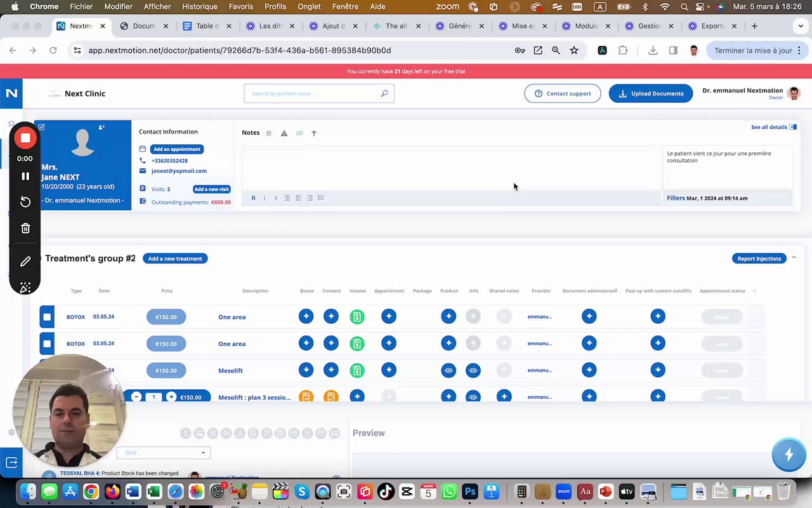Screen dimensions: 812x508
Task: Pause the screen recording
Action: (25, 176)
